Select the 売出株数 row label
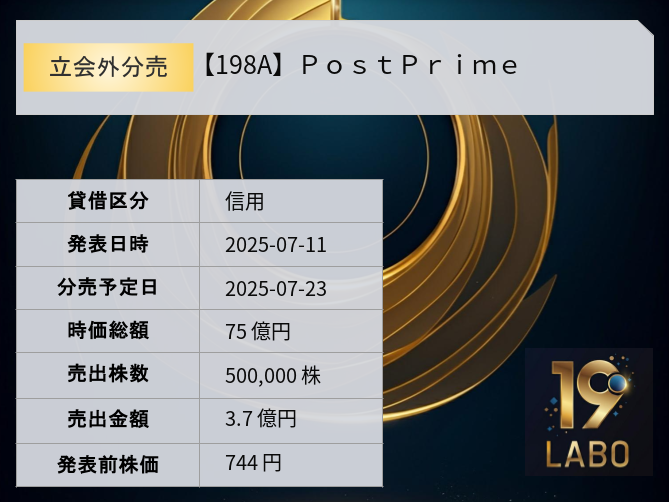The height and width of the screenshot is (502, 669). tap(108, 374)
